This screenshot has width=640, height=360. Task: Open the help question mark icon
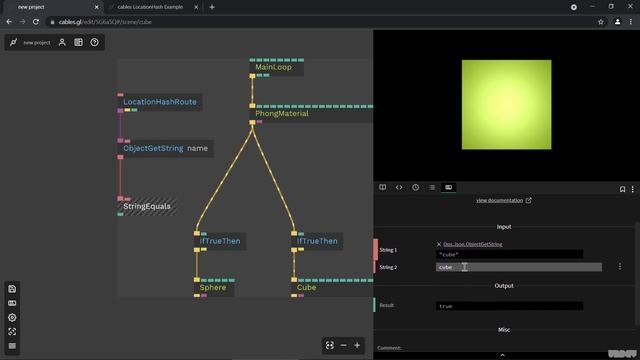pyautogui.click(x=94, y=42)
